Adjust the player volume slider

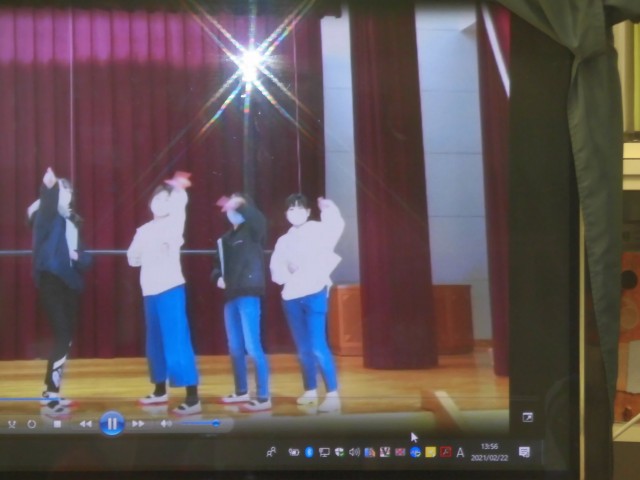pyautogui.click(x=199, y=423)
